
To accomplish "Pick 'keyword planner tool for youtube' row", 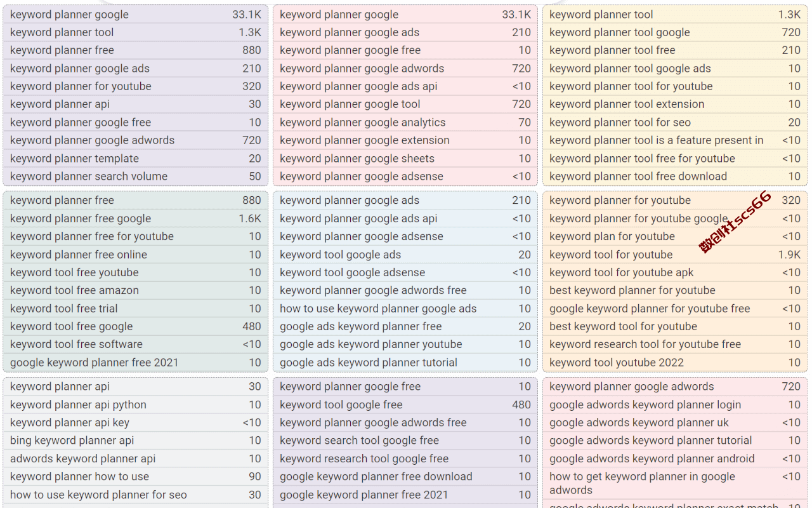I will click(675, 86).
